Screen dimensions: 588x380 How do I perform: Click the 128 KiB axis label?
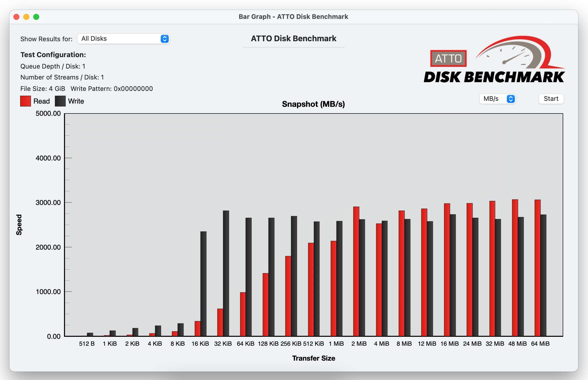[x=268, y=344]
